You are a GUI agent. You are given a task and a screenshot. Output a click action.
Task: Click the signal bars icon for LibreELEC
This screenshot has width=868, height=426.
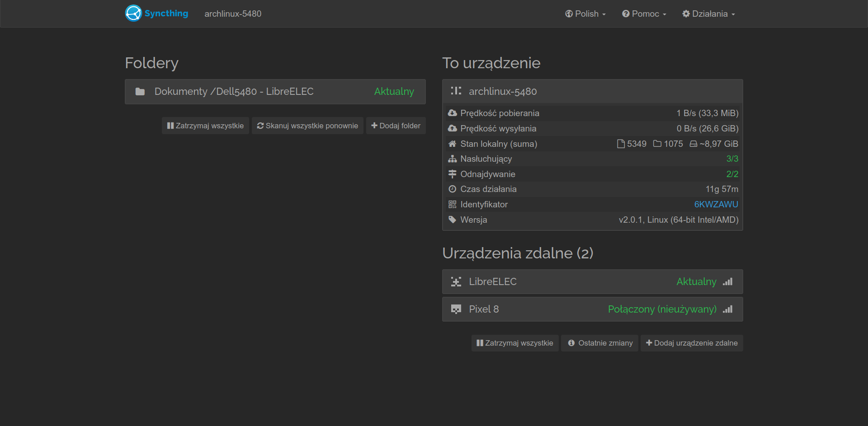(727, 282)
